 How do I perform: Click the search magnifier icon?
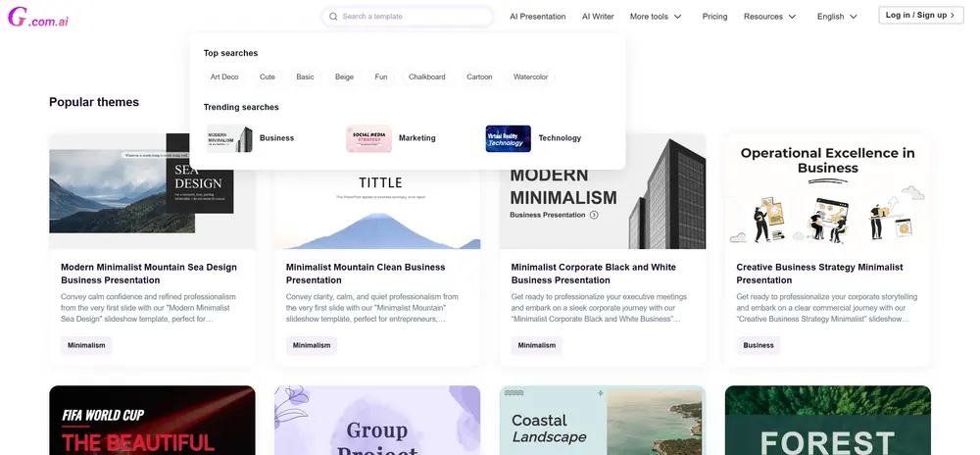(x=333, y=17)
